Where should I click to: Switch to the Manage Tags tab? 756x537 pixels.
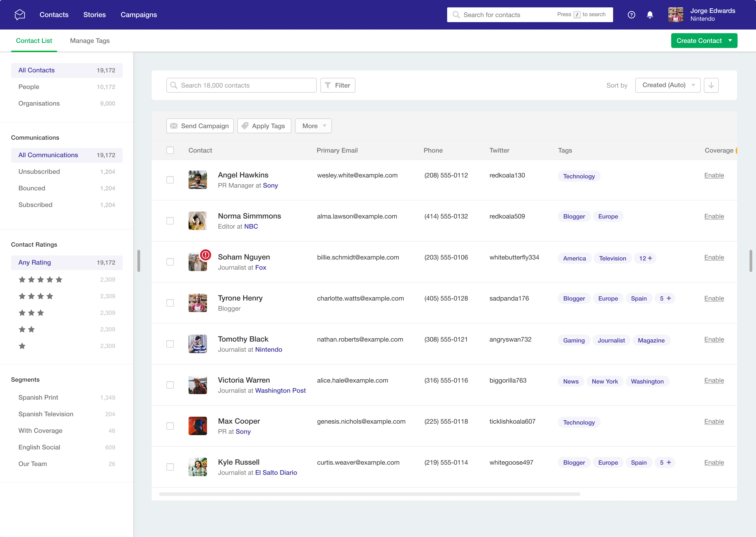[90, 40]
